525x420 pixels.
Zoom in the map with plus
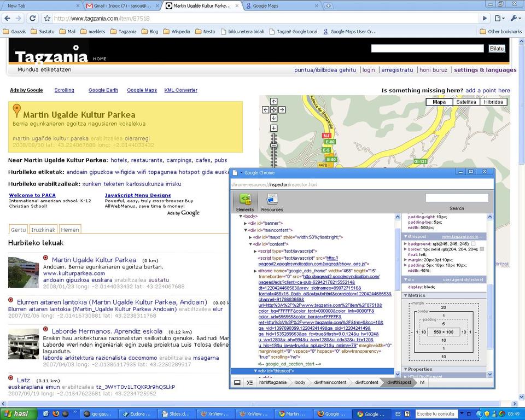[x=273, y=129]
